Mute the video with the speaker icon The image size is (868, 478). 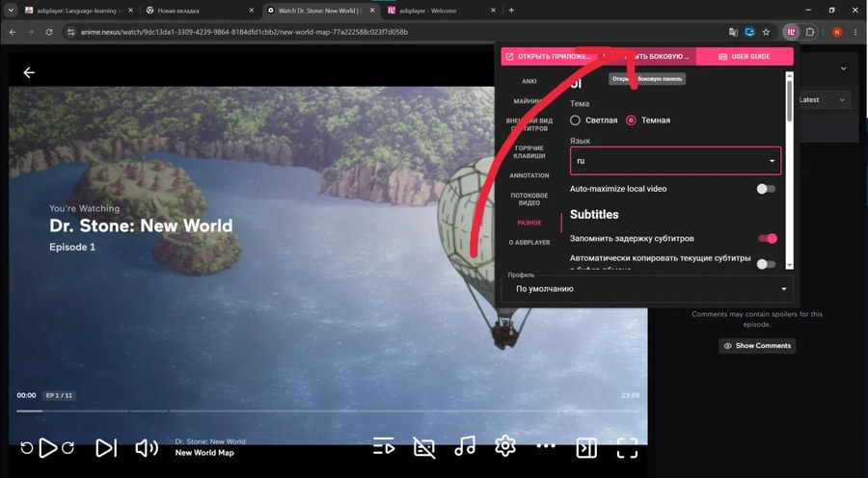[x=147, y=447]
